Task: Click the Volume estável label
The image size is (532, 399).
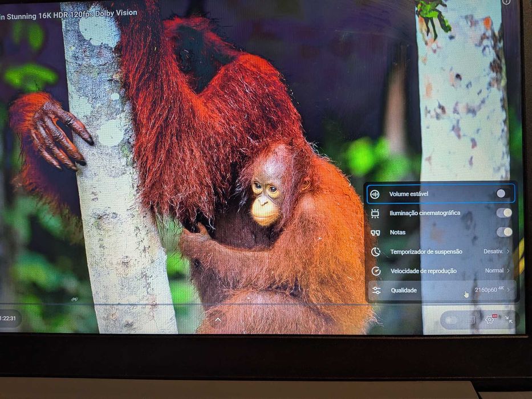Action: click(x=408, y=194)
